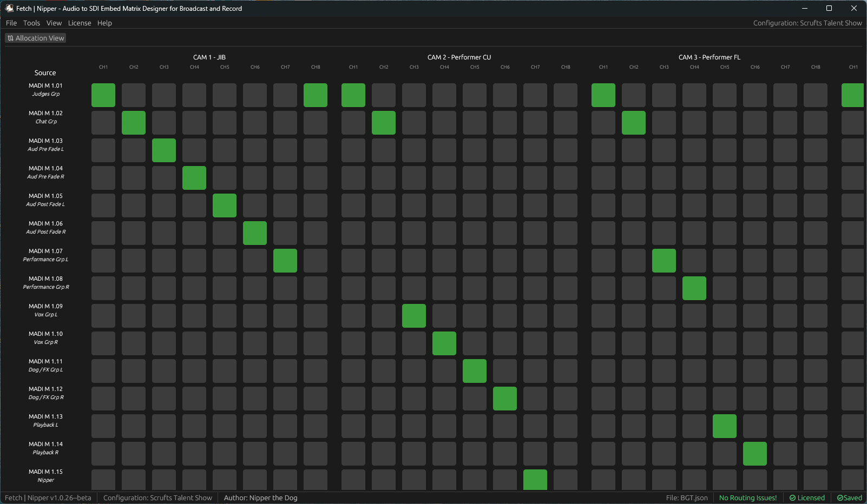Disable Vox Grp R routing on CAM 2 CH4
The image size is (867, 504).
(x=444, y=343)
